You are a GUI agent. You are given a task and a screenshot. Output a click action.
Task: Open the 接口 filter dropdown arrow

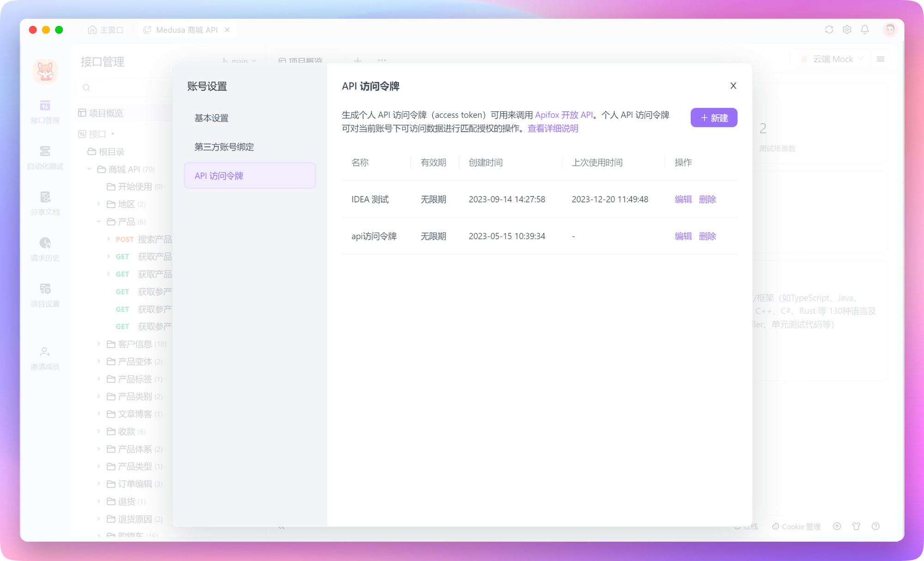[x=113, y=134]
